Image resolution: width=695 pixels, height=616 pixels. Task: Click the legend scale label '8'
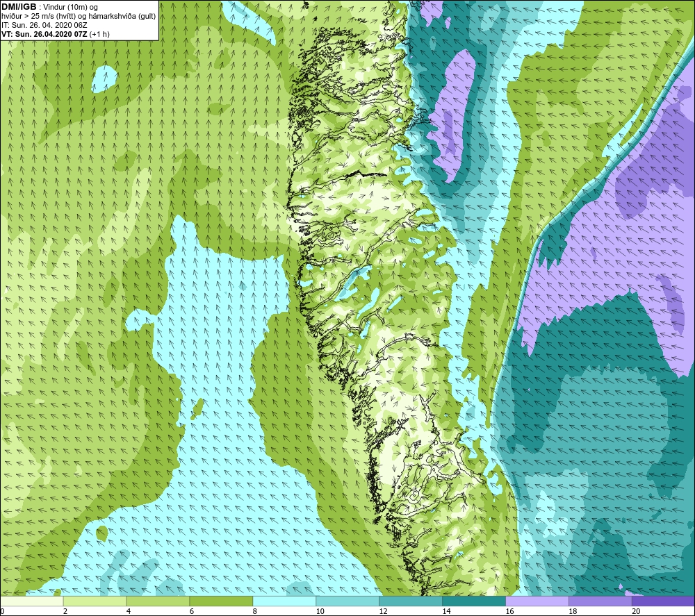coord(255,611)
